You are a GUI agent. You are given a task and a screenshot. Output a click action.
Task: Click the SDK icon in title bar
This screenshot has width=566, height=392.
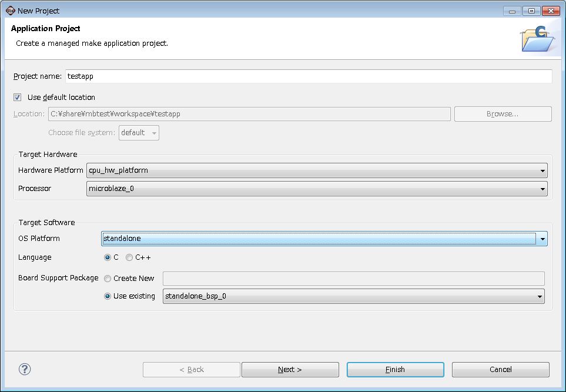click(10, 11)
